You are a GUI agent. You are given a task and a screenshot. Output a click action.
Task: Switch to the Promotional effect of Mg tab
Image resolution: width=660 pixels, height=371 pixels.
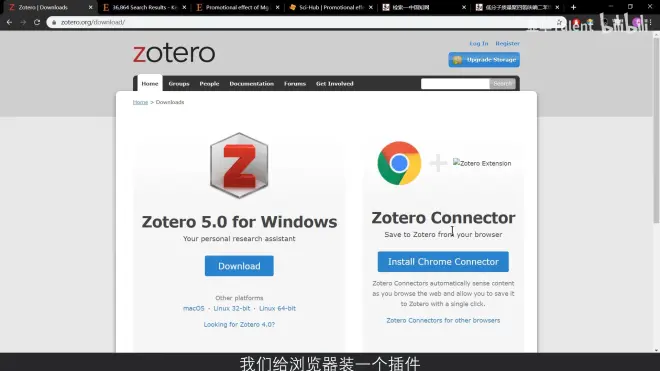(237, 7)
